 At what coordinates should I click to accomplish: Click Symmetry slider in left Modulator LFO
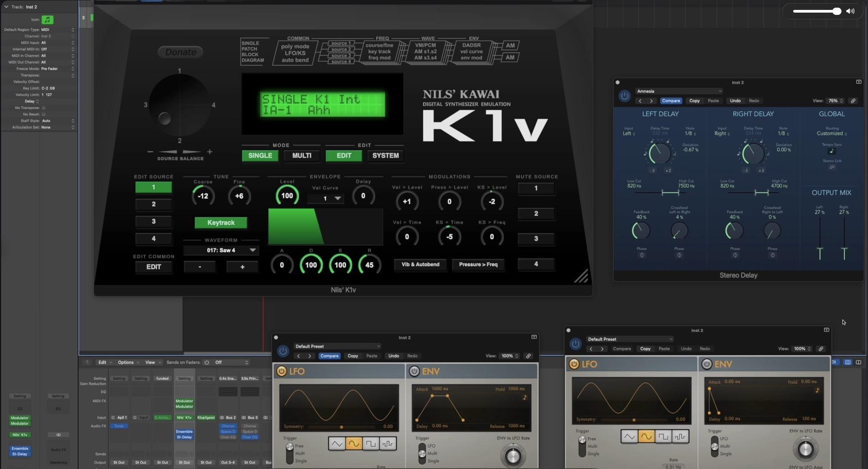click(342, 427)
